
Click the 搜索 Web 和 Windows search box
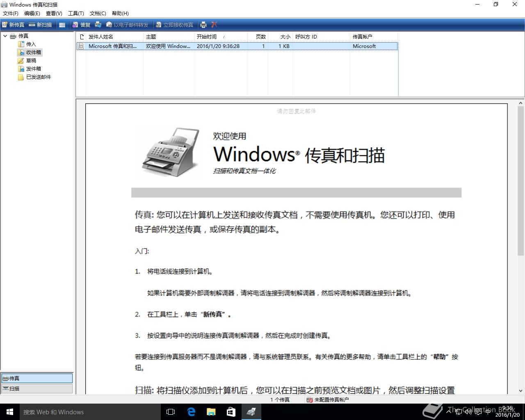[x=90, y=412]
